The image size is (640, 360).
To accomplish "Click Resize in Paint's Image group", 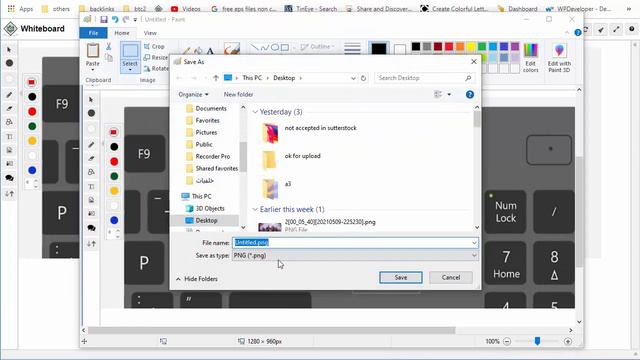I will tap(156, 58).
